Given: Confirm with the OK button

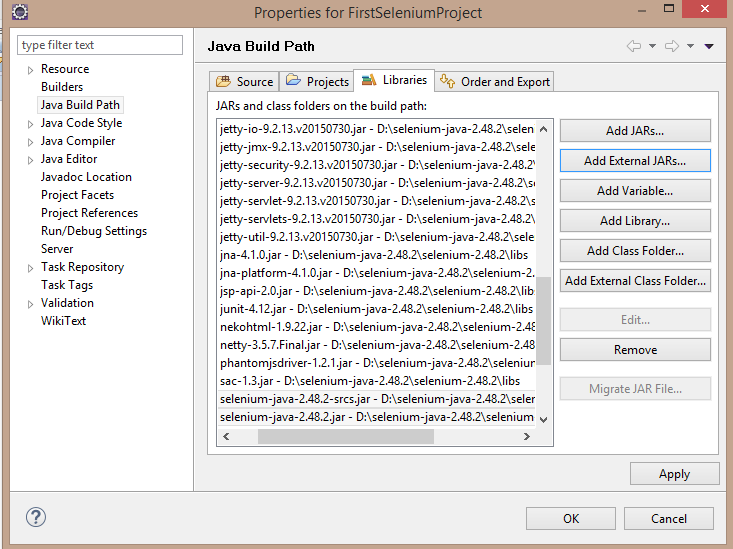Looking at the screenshot, I should click(x=571, y=518).
